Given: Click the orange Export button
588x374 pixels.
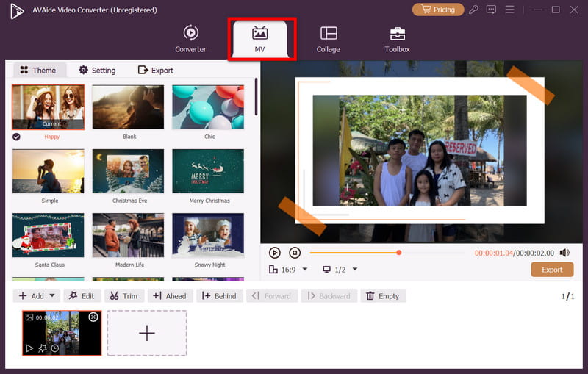Looking at the screenshot, I should point(552,270).
